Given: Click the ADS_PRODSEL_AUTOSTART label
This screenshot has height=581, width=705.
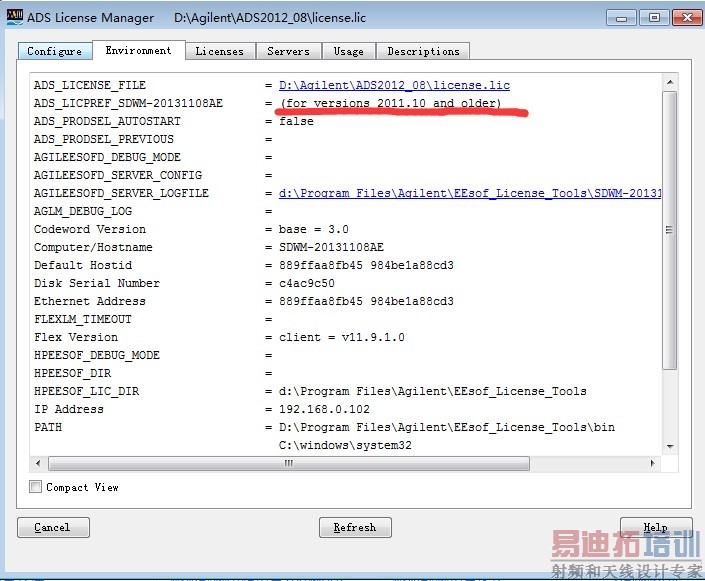Looking at the screenshot, I should (107, 121).
